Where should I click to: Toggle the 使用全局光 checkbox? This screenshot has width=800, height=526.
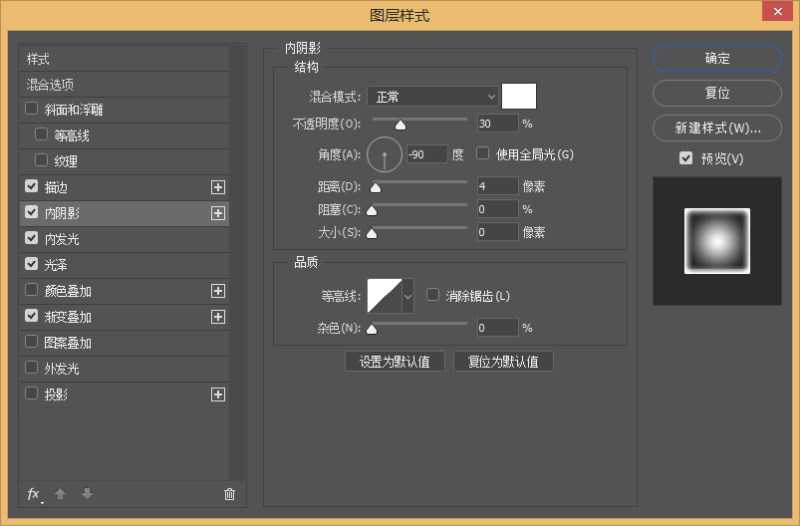(x=483, y=154)
